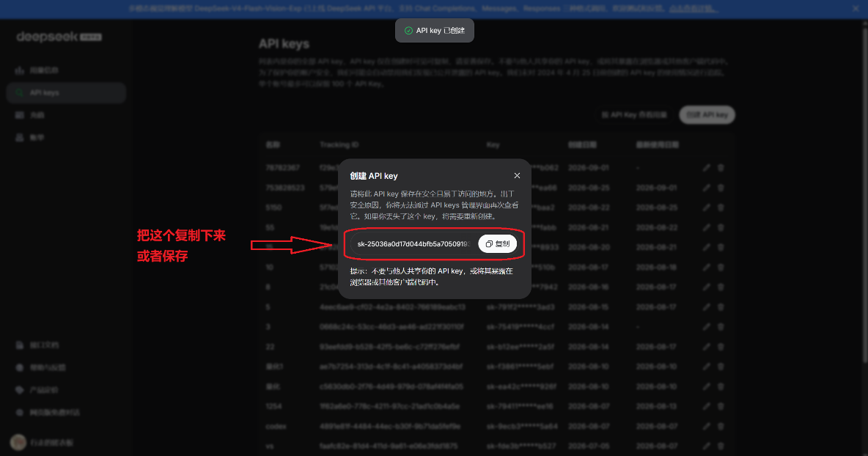Edit the key named 22
The width and height of the screenshot is (868, 456).
pyautogui.click(x=707, y=347)
